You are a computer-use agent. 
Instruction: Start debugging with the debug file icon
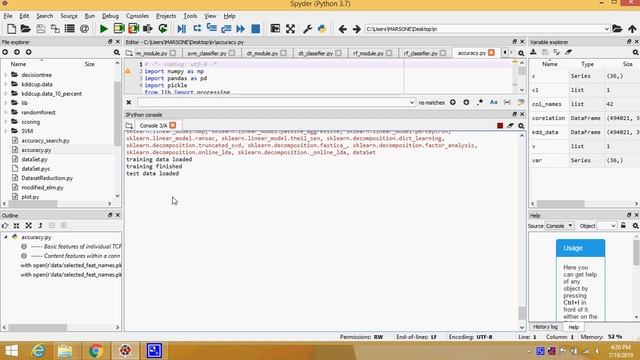[x=182, y=29]
